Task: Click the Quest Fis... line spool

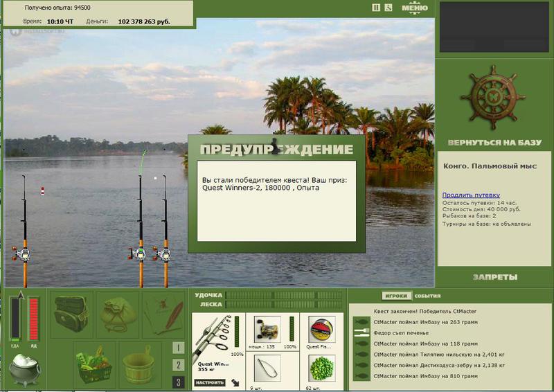Action: tap(321, 330)
